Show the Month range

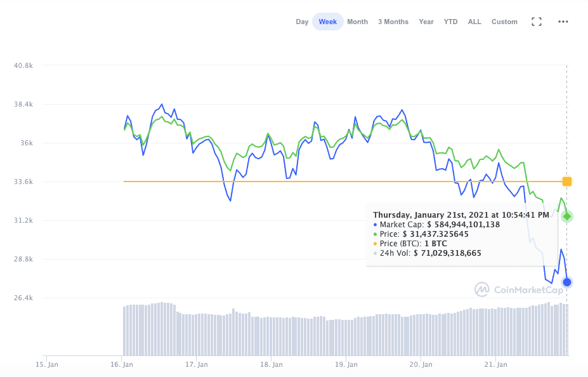[x=357, y=22]
